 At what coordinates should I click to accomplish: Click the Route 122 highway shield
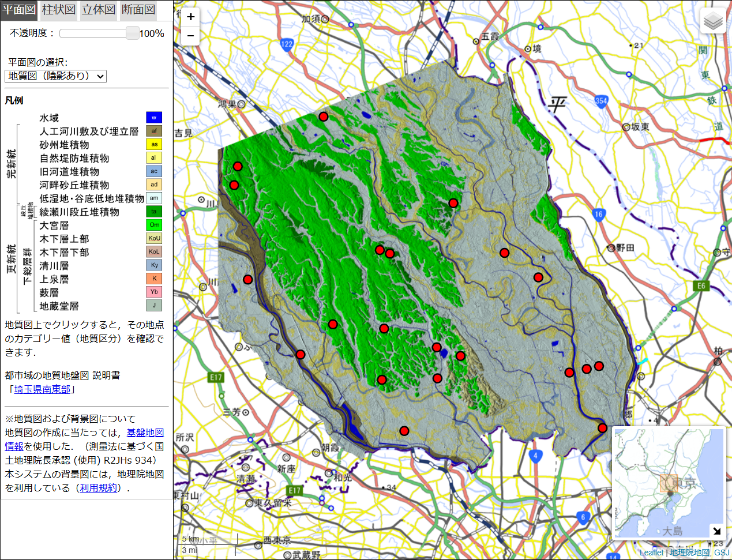click(287, 44)
